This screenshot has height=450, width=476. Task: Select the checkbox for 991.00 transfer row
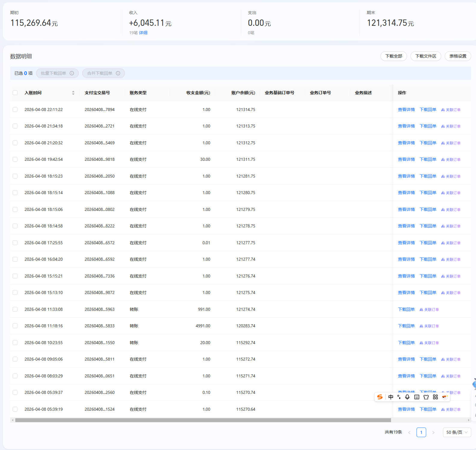pyautogui.click(x=15, y=309)
